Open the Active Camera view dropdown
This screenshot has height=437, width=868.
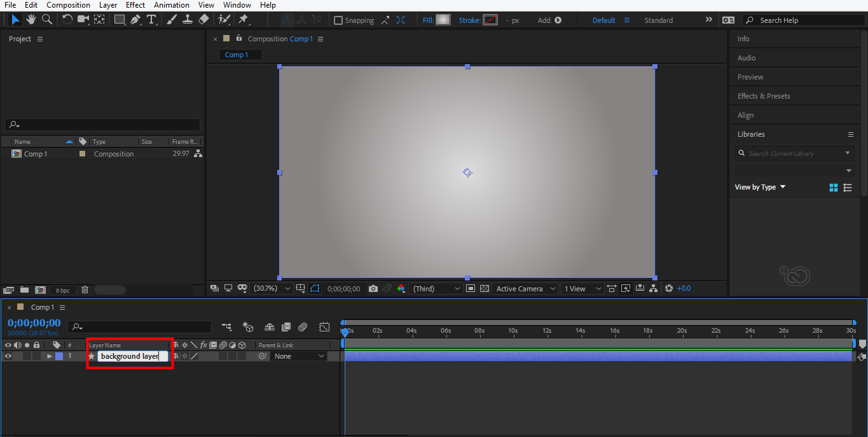coord(526,289)
